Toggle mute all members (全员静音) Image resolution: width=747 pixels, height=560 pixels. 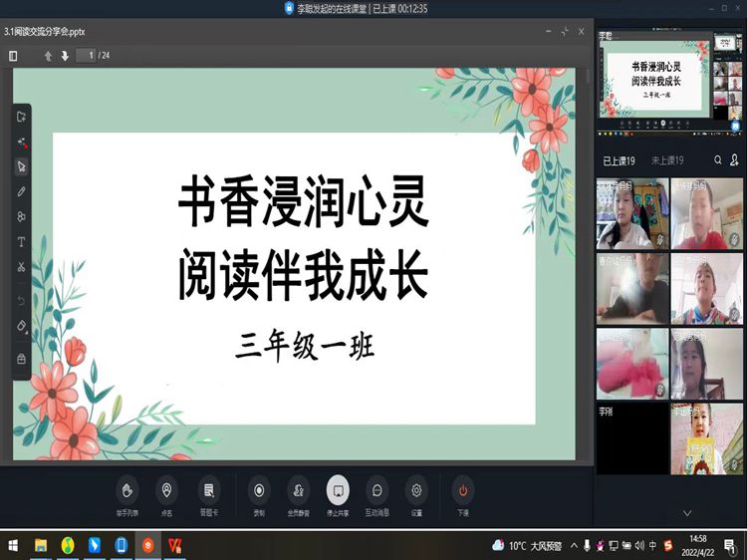[x=298, y=490]
